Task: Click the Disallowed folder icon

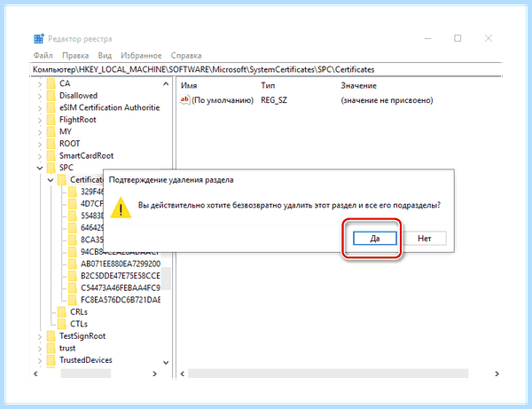Action: tap(51, 96)
